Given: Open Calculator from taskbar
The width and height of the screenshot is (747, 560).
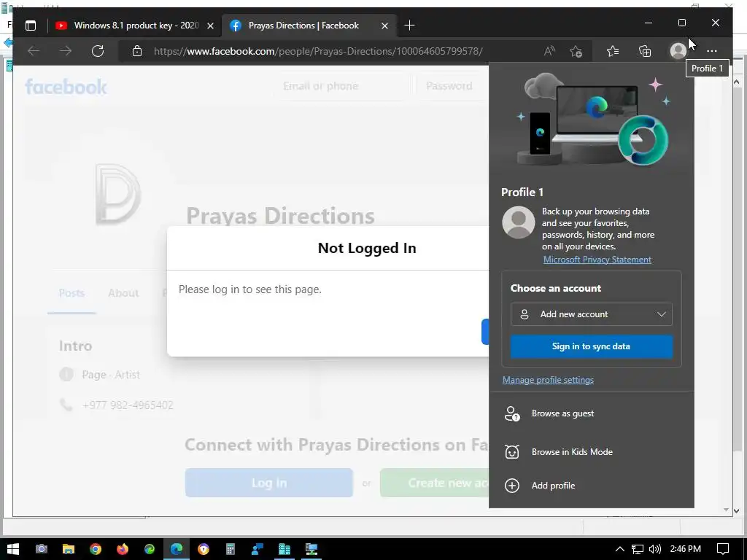Looking at the screenshot, I should tap(231, 549).
